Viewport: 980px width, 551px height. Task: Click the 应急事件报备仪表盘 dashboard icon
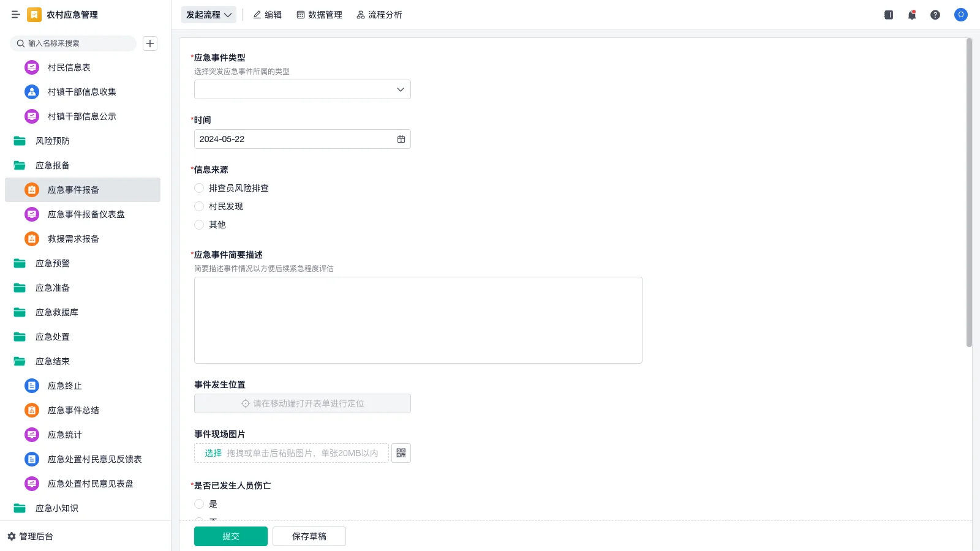pos(32,214)
